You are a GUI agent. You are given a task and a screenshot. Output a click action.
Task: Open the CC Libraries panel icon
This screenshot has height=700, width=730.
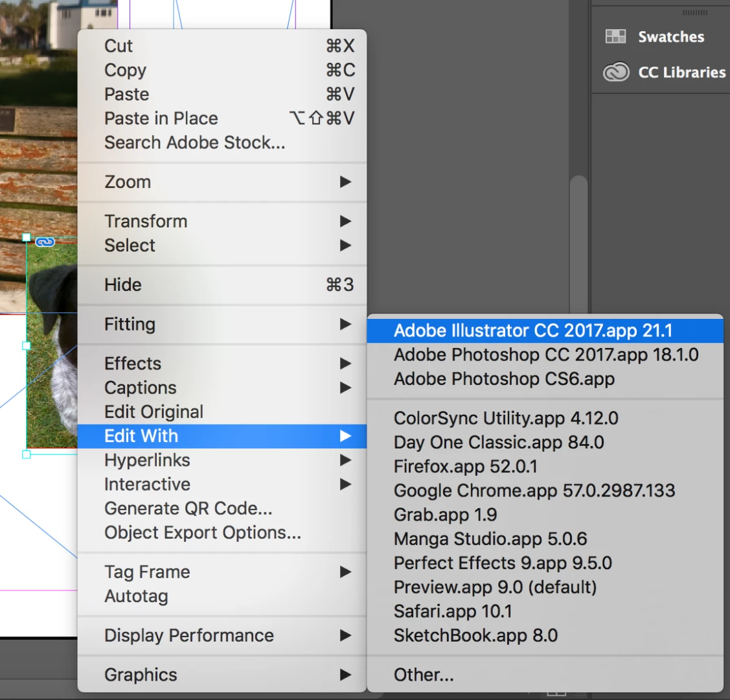click(x=616, y=72)
